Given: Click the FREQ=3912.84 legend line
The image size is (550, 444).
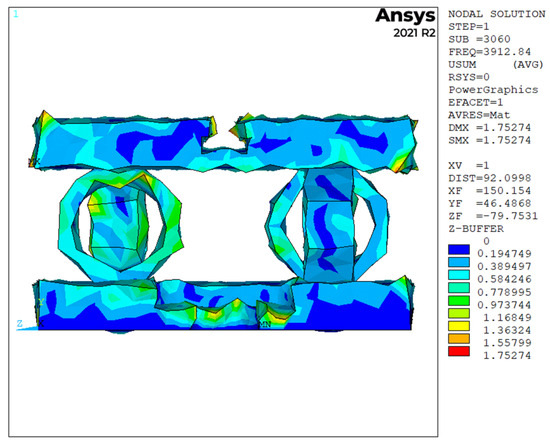Looking at the screenshot, I should (490, 52).
